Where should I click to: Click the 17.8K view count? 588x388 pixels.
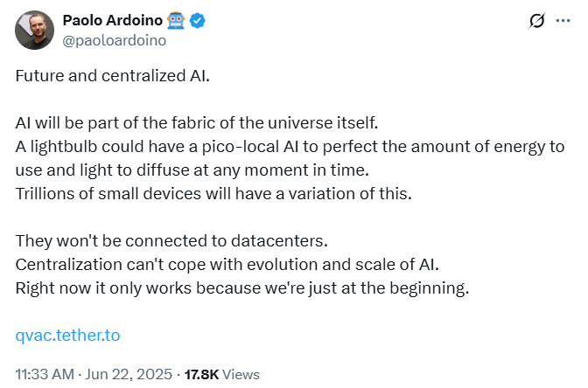point(201,374)
